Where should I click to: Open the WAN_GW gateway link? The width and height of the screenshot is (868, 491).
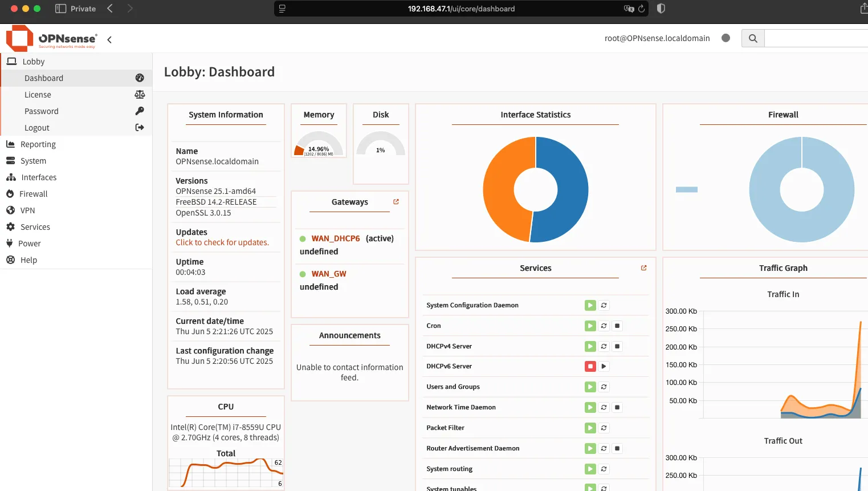(328, 273)
